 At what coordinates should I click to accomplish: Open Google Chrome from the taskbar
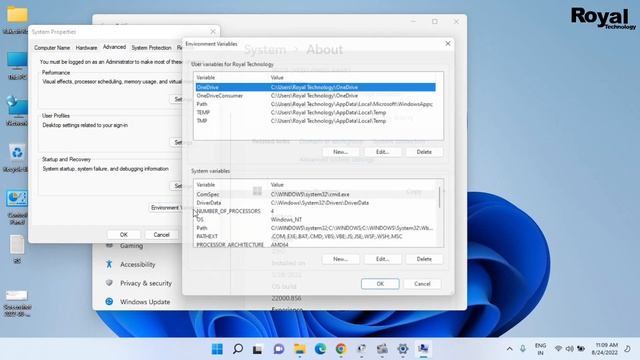[x=341, y=349]
